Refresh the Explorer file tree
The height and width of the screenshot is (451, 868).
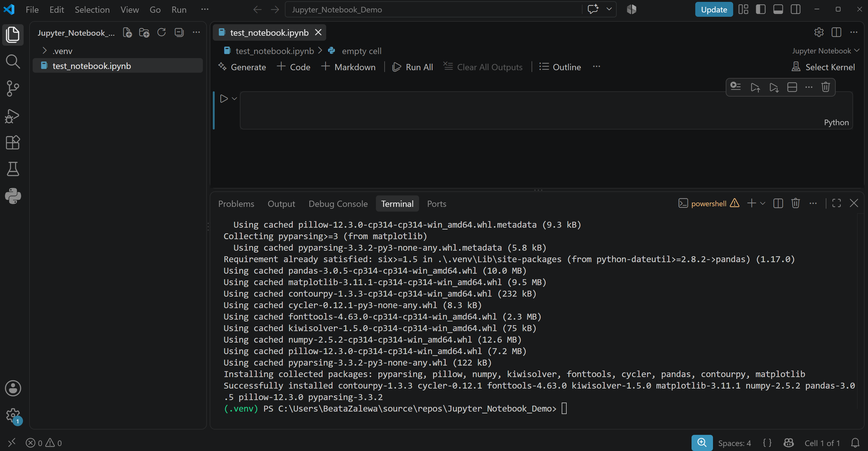162,33
